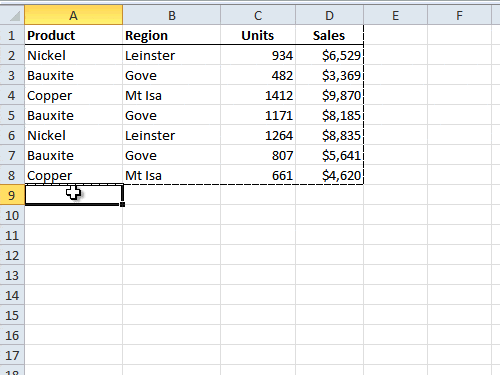Click the Sales header cell
The height and width of the screenshot is (375, 500).
(x=329, y=35)
